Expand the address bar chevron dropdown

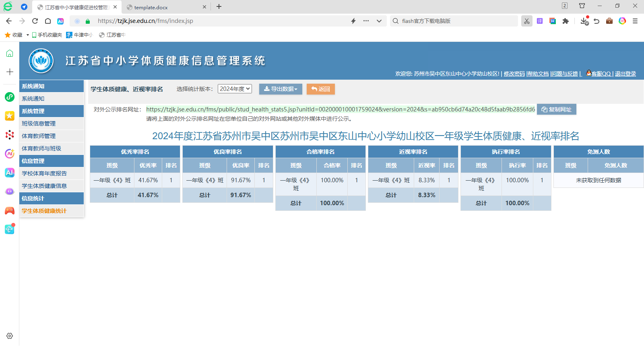pyautogui.click(x=379, y=21)
